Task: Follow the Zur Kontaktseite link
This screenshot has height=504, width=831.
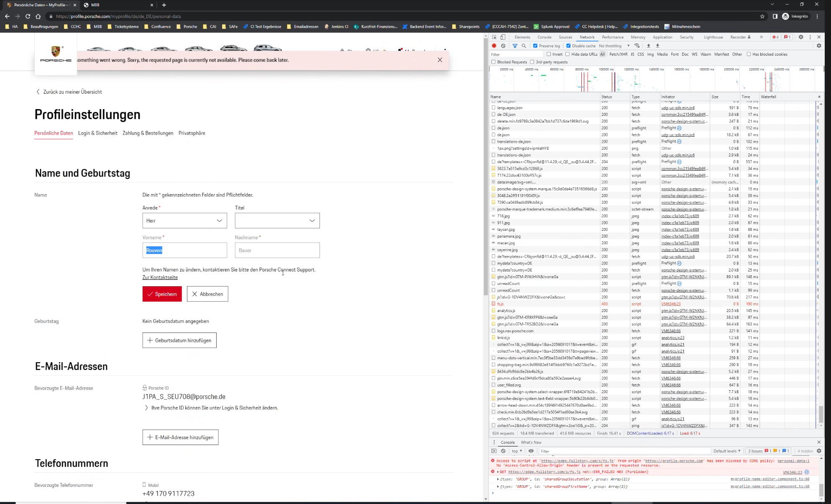Action: click(160, 277)
